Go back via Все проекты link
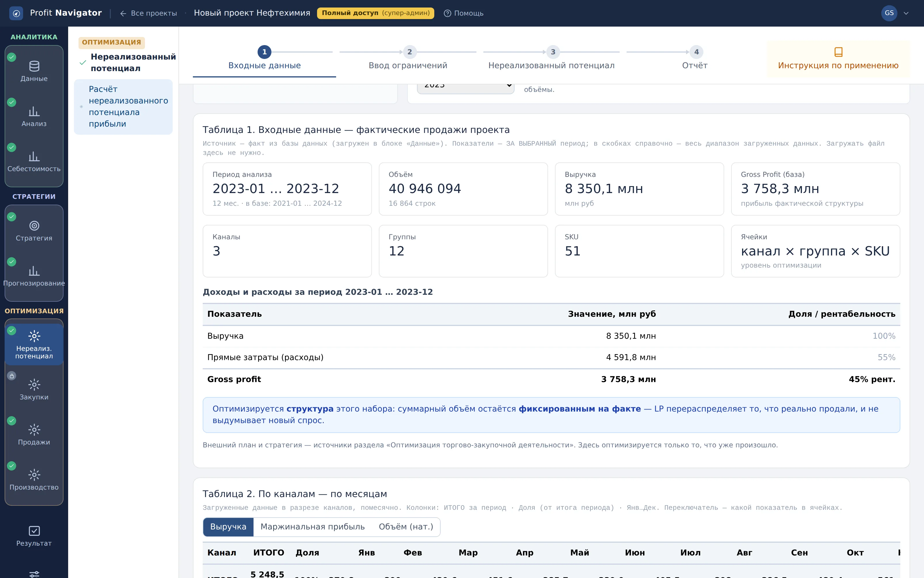This screenshot has width=924, height=578. [148, 13]
